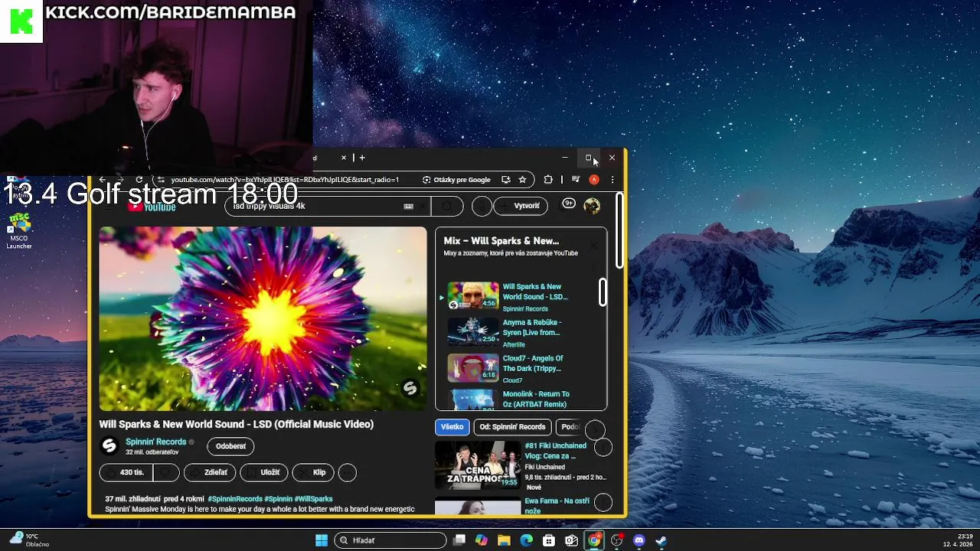Click the address bar URL
The width and height of the screenshot is (980, 551).
coord(285,180)
